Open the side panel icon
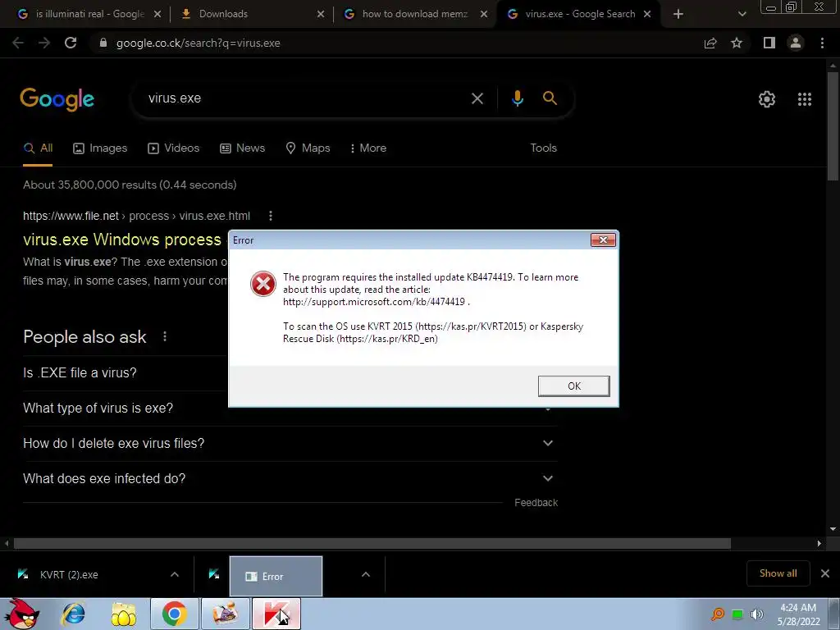Viewport: 840px width, 630px height. 769,43
